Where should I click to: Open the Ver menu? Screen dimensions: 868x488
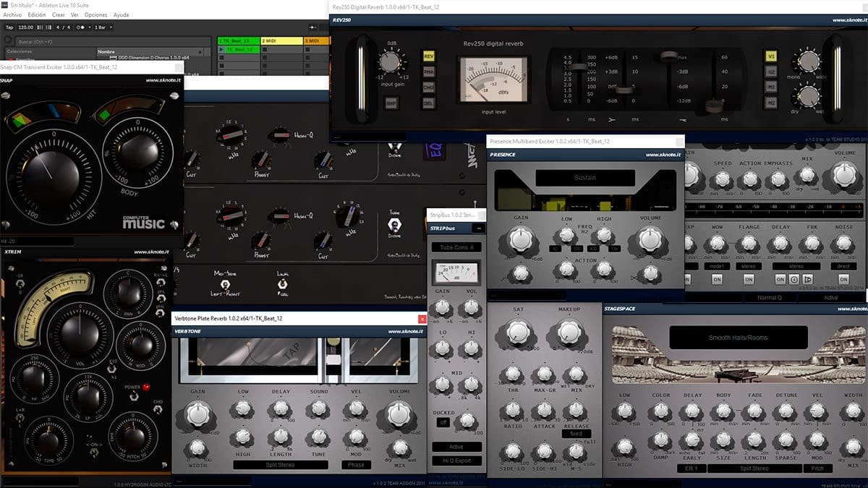pos(75,14)
